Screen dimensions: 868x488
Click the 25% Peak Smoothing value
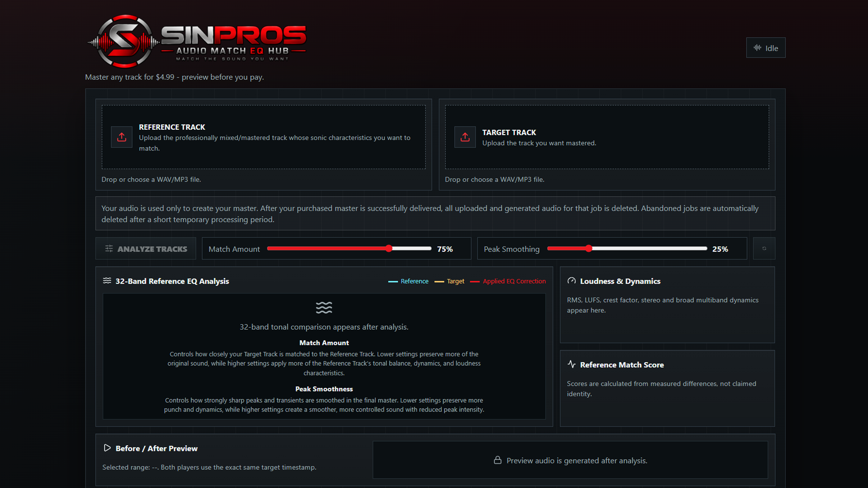click(x=720, y=249)
